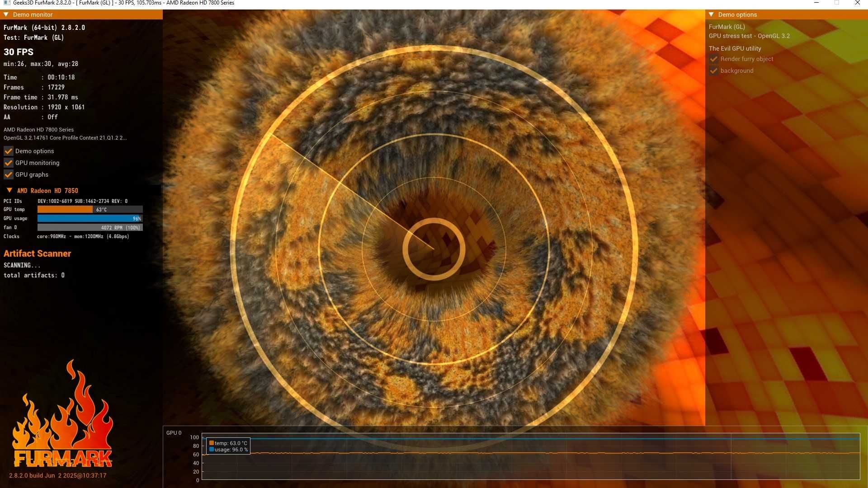Uncheck the GPU graphs checkbox

point(9,174)
